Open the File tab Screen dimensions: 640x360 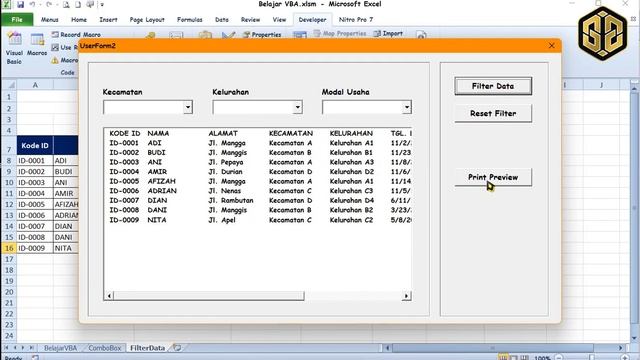17,19
